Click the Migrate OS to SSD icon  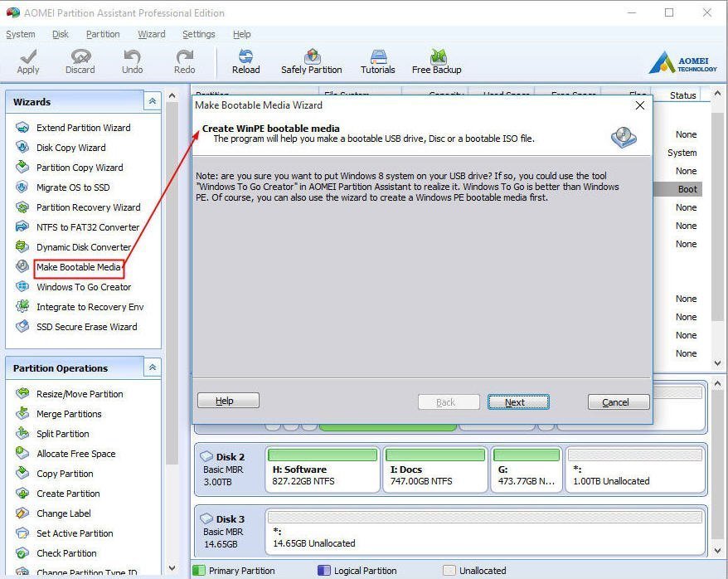coord(22,187)
